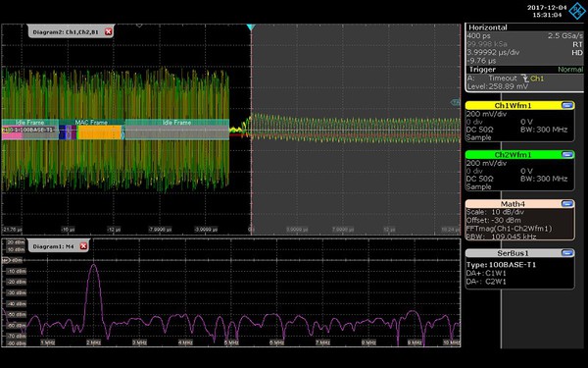Minimize the SerBus1 signal box
This screenshot has height=368, width=588.
click(x=567, y=253)
